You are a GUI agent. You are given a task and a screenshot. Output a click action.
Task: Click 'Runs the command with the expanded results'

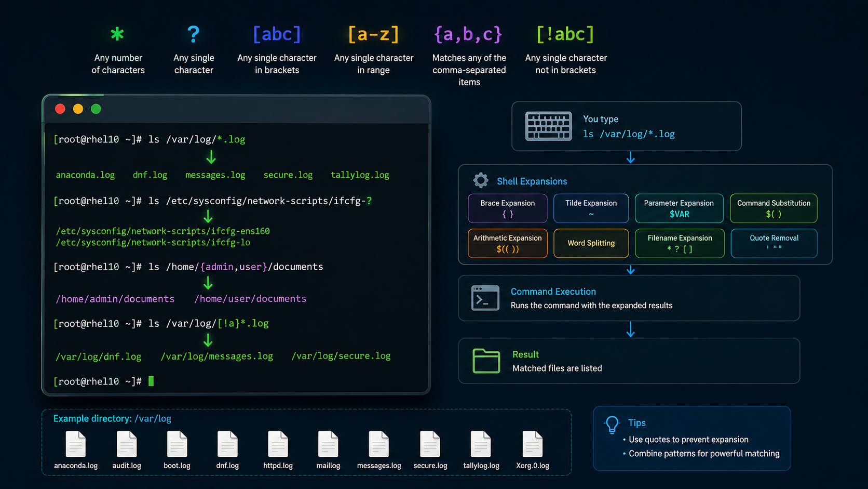point(591,306)
